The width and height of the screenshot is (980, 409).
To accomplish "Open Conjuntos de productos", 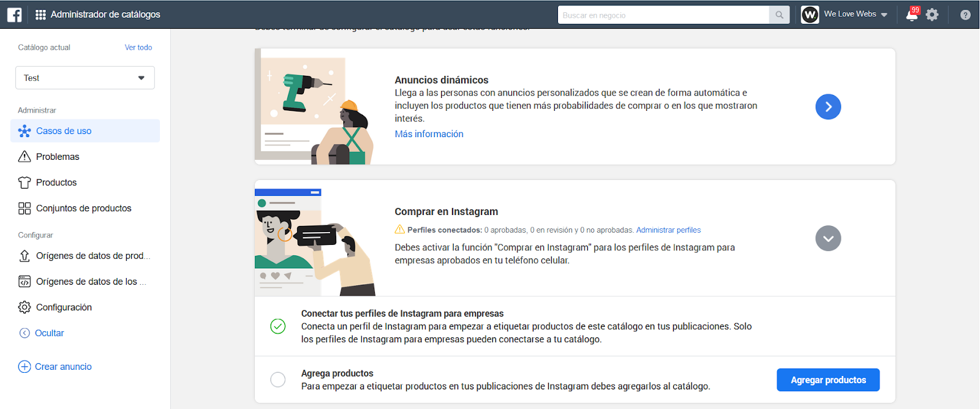I will (85, 208).
